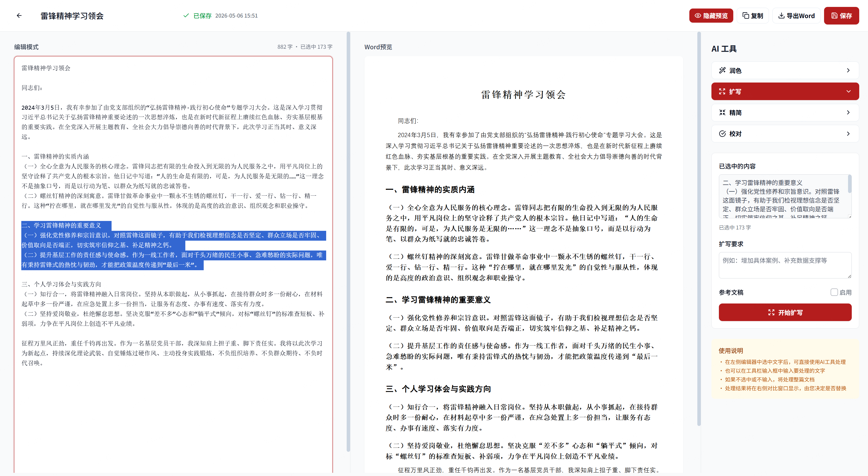Image resolution: width=868 pixels, height=476 pixels.
Task: Click the magic wand 润色 icon
Action: (x=722, y=70)
